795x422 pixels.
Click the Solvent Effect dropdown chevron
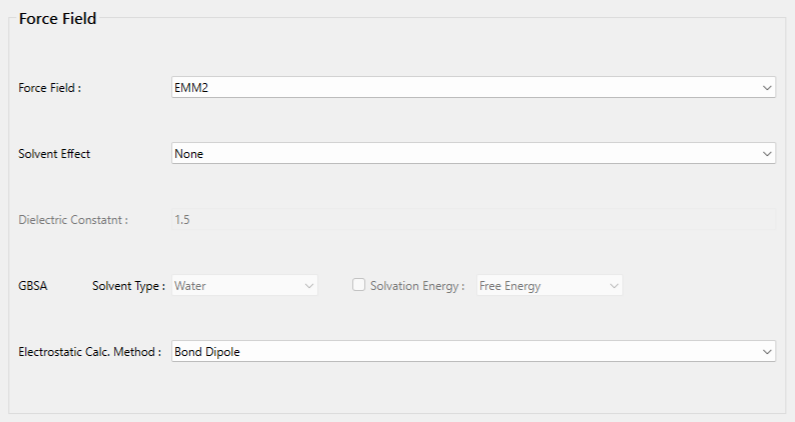pos(767,154)
